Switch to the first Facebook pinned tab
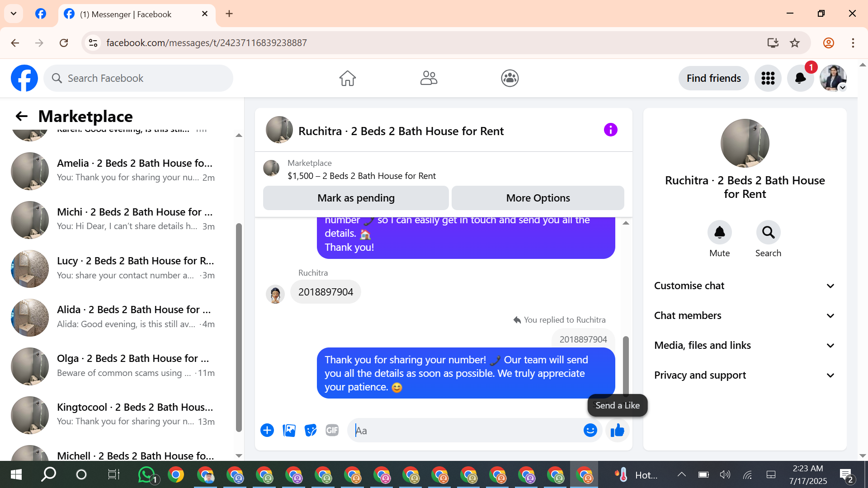Viewport: 868px width, 488px height. coord(41,14)
